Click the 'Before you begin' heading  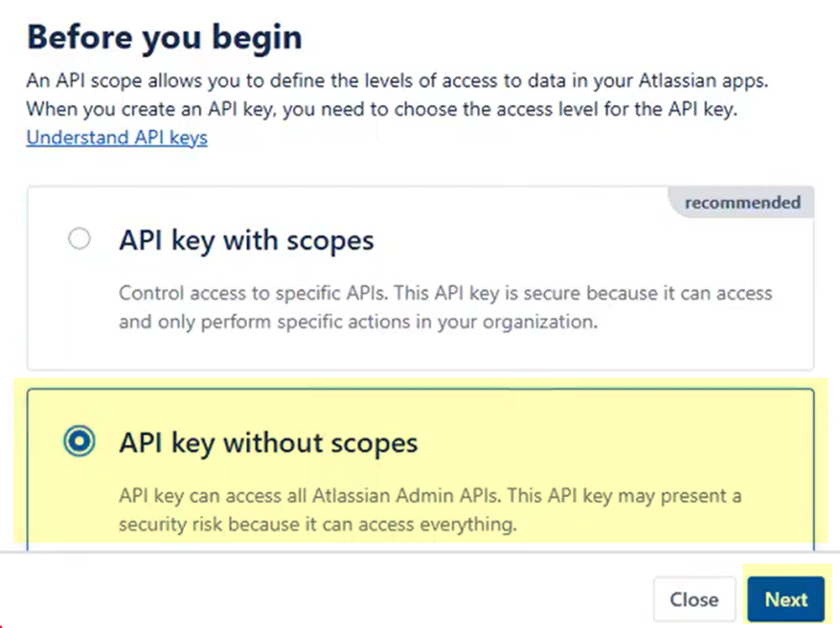(x=165, y=38)
